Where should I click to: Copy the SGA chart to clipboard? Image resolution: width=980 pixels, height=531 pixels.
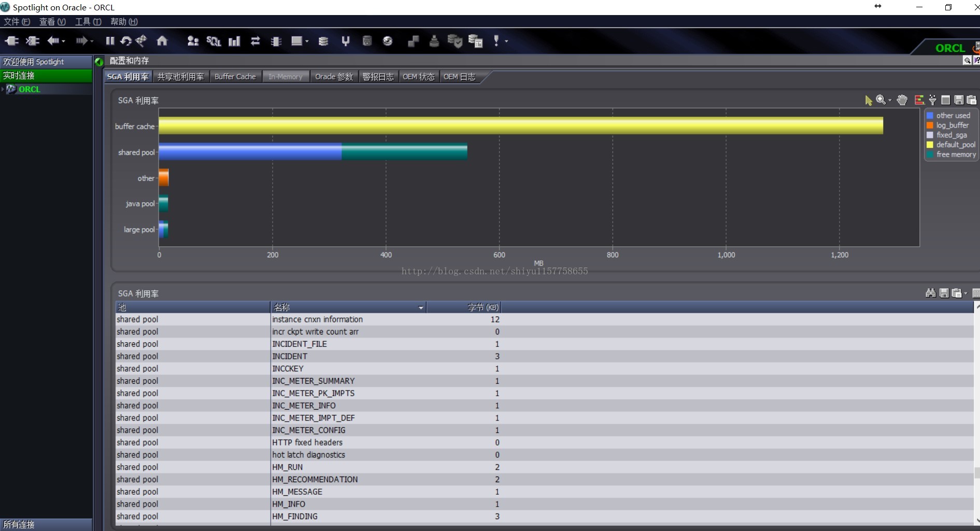[x=972, y=100]
